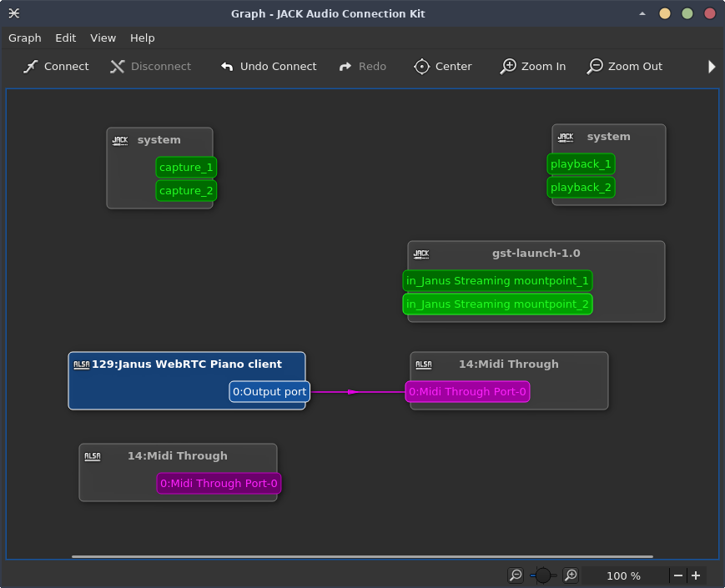
Task: Click the plus zoom stepper button
Action: pyautogui.click(x=696, y=575)
